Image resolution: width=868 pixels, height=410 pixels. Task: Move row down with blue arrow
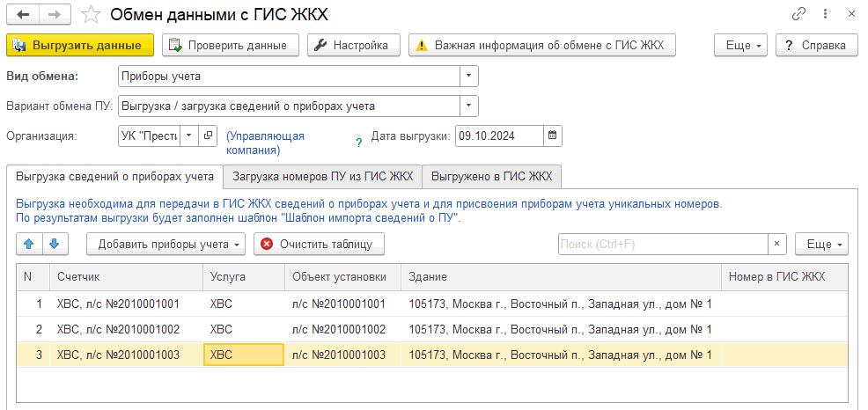(54, 244)
